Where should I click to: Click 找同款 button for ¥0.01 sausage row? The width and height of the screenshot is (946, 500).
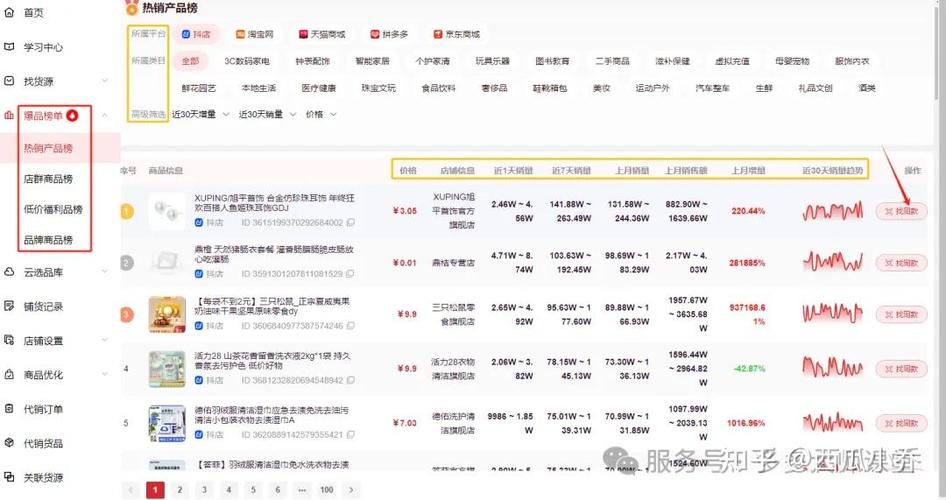(901, 263)
